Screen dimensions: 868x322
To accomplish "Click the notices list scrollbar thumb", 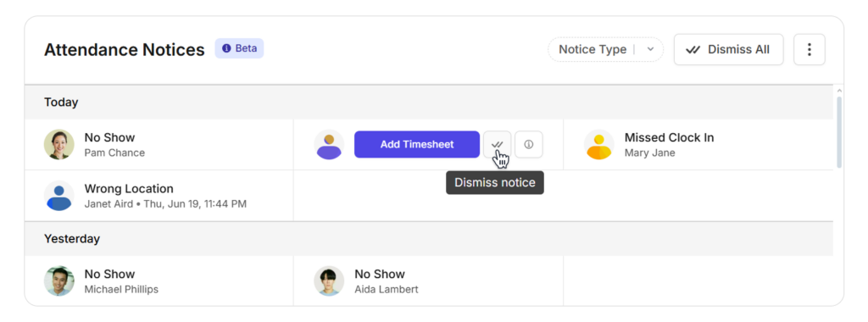I will pos(839,132).
